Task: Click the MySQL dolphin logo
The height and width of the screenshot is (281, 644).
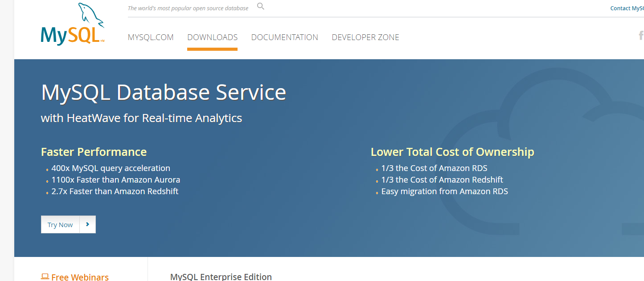Action: point(73,24)
